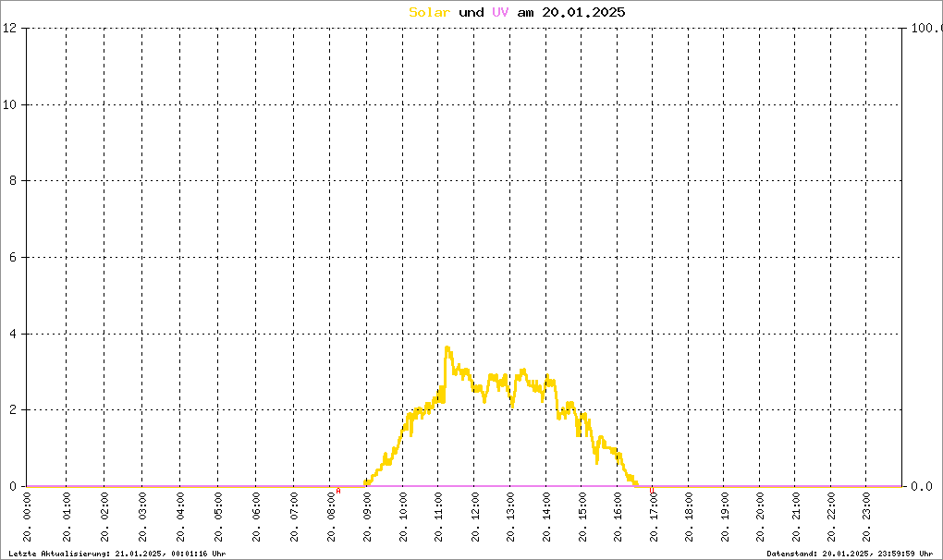Click the time label '20. 06:00'
The height and width of the screenshot is (560, 943).
click(x=256, y=517)
